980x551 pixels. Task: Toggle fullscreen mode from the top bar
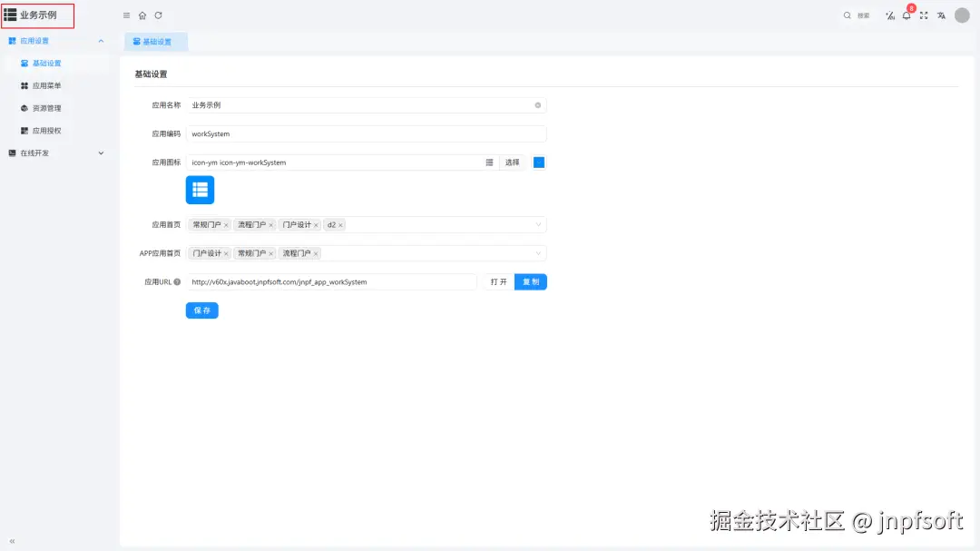click(x=924, y=15)
